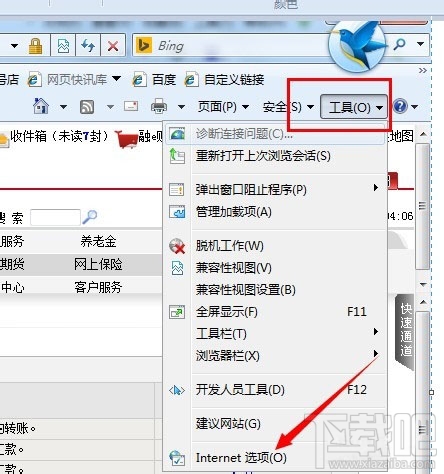Click the home page icon
The height and width of the screenshot is (474, 444).
click(41, 106)
